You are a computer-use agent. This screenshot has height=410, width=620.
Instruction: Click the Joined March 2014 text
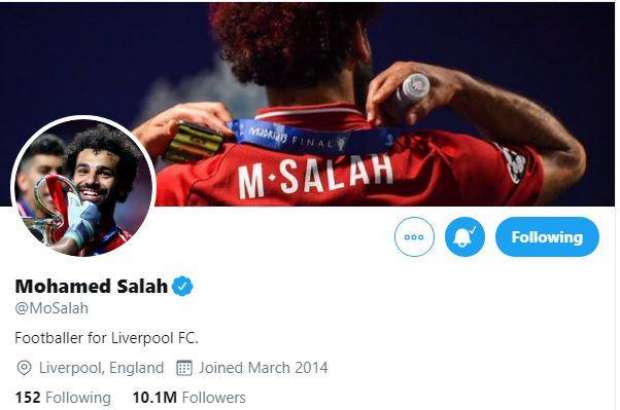point(263,368)
